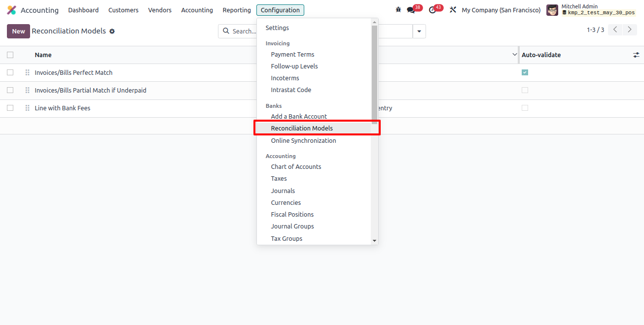Viewport: 644px width, 325px height.
Task: Sort by the Name column header
Action: [x=43, y=55]
